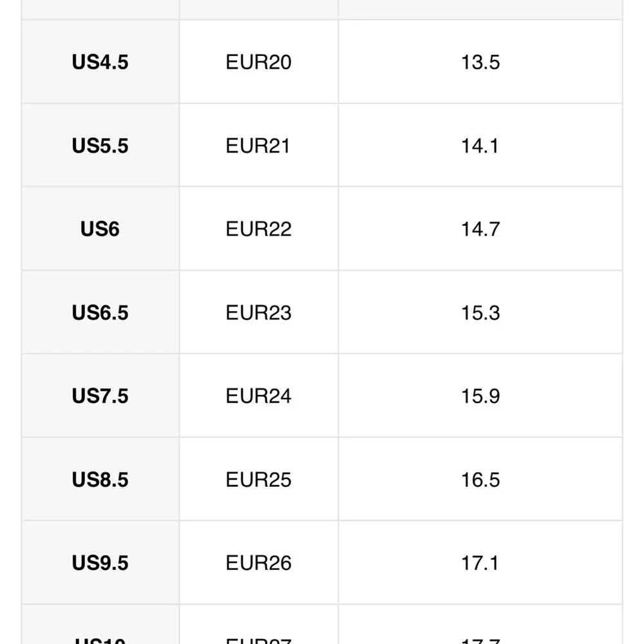Select the US5.5 size cell
Image resolution: width=644 pixels, height=644 pixels.
pos(100,146)
